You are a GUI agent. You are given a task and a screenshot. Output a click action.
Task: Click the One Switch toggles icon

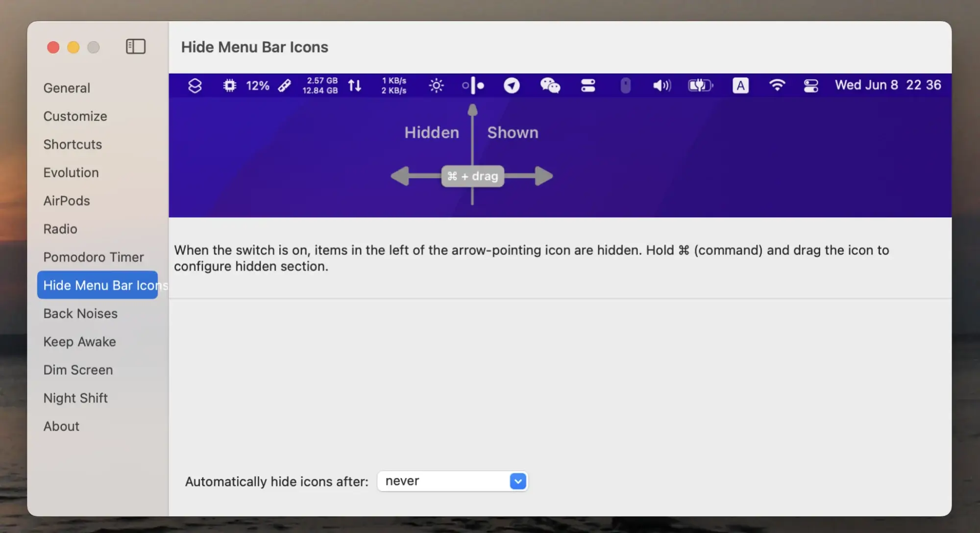pyautogui.click(x=588, y=86)
